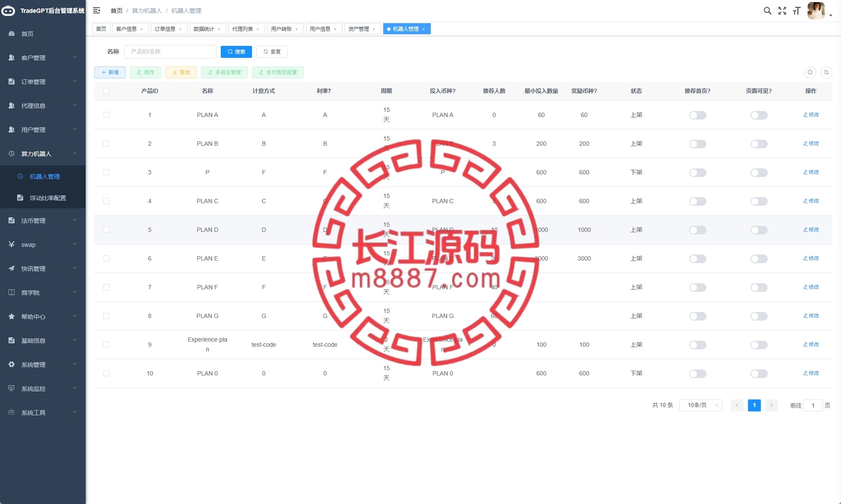Switch to the 首页 tab

pyautogui.click(x=101, y=29)
